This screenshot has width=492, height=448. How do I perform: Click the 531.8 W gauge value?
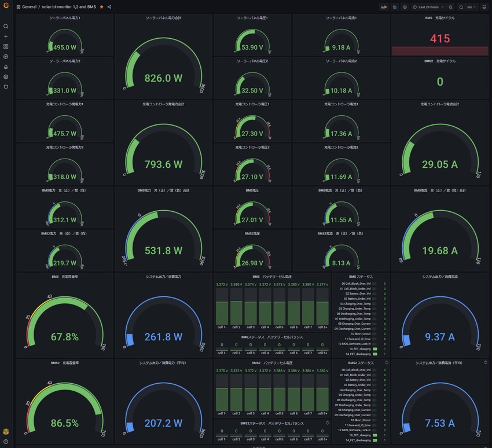pyautogui.click(x=163, y=251)
